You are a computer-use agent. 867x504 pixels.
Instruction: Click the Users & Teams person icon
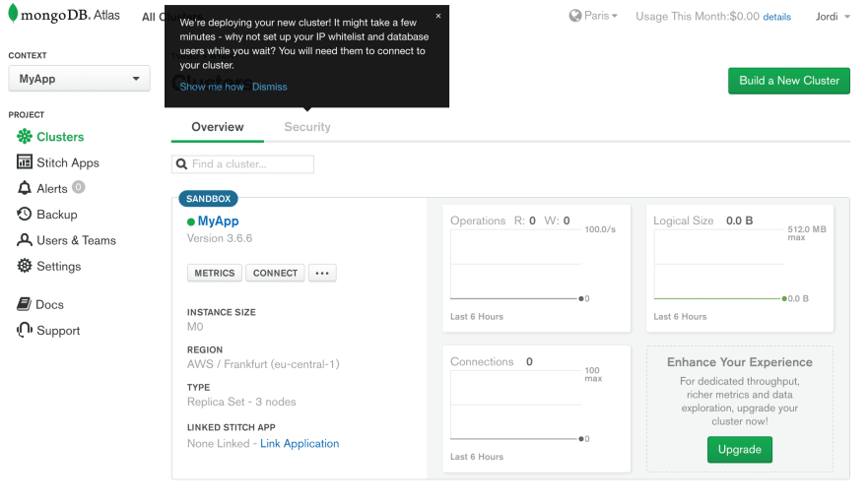[x=25, y=240]
